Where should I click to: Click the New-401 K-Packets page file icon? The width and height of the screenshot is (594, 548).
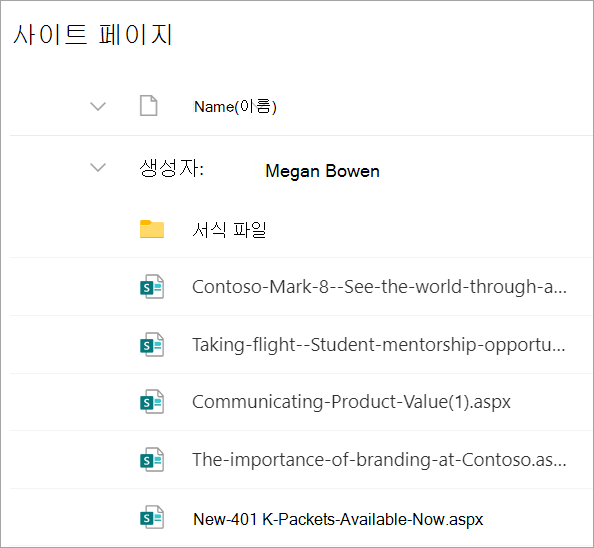pyautogui.click(x=152, y=517)
